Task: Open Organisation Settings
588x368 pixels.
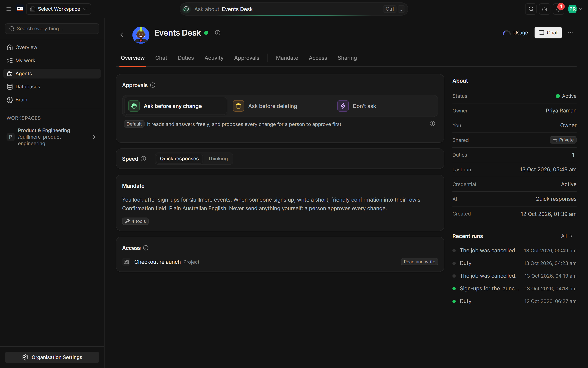Action: click(52, 357)
